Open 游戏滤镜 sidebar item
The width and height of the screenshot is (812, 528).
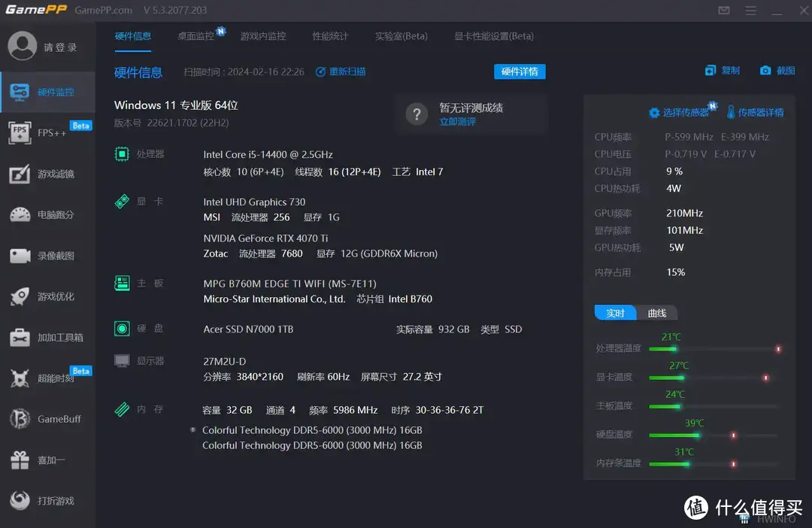47,174
